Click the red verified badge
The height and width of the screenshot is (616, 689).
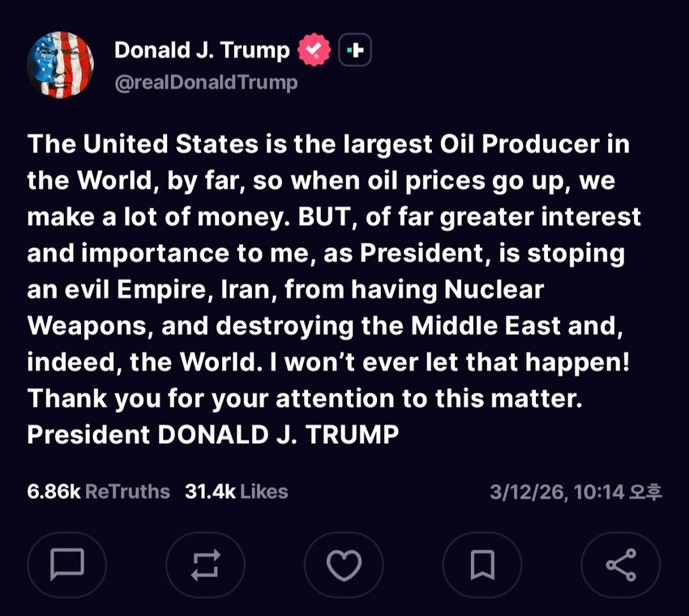(x=315, y=51)
